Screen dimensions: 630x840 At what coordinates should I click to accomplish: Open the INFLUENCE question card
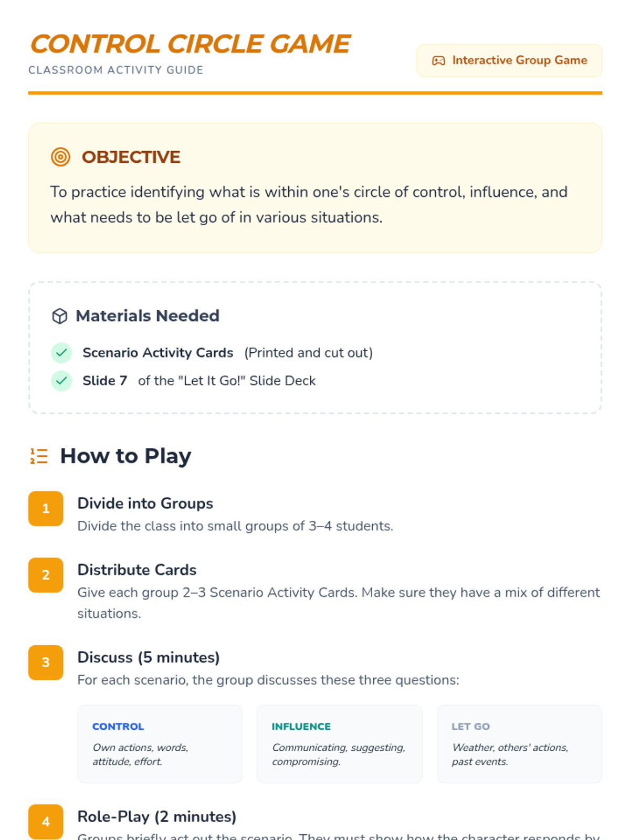[x=340, y=744]
